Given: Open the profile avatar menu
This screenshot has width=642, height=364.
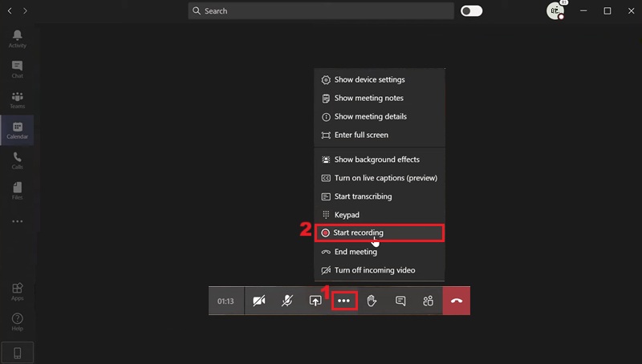Looking at the screenshot, I should [555, 11].
